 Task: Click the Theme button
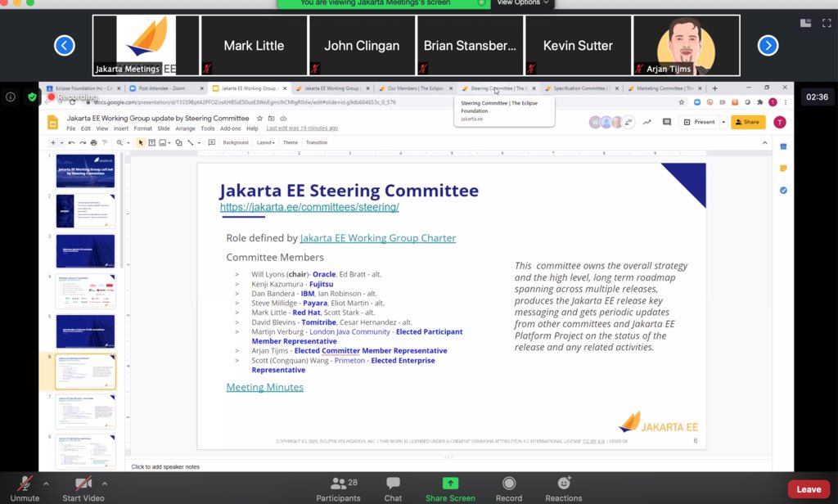[x=291, y=142]
